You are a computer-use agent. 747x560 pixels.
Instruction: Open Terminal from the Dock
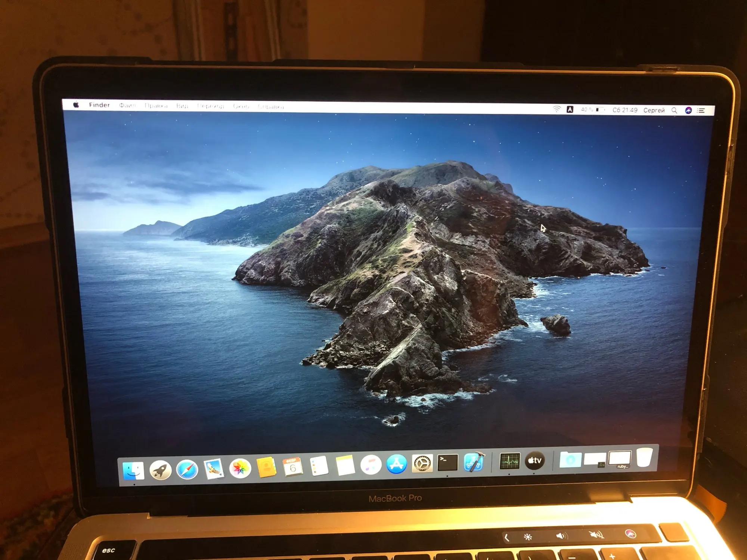pyautogui.click(x=447, y=463)
